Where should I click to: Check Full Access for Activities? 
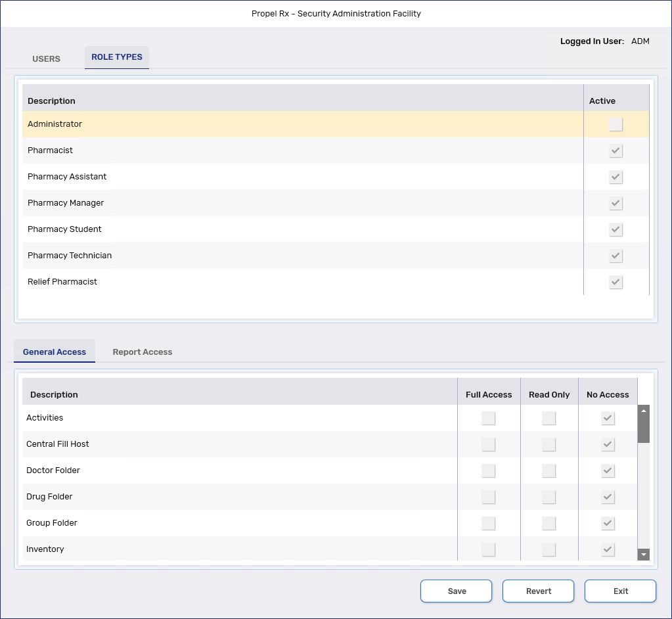coord(488,418)
